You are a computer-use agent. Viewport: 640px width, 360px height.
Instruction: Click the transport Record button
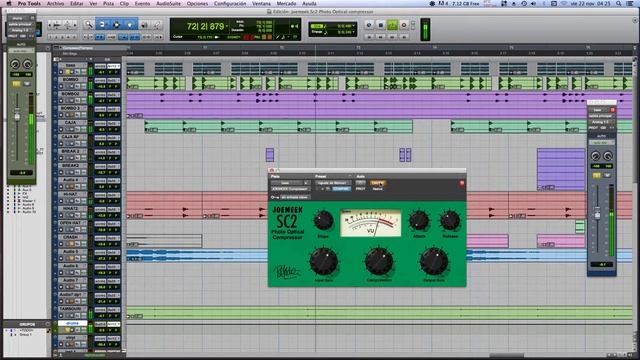pos(404,25)
